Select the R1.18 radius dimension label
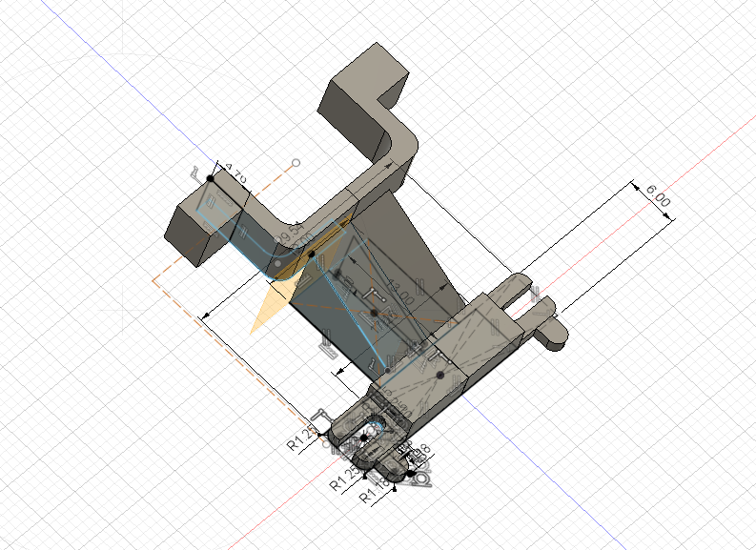 coord(377,495)
